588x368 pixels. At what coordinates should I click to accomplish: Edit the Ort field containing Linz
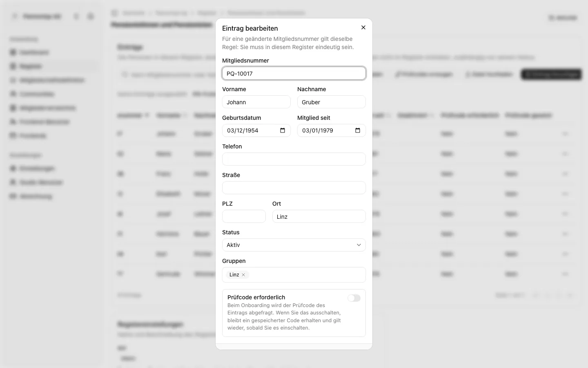319,216
